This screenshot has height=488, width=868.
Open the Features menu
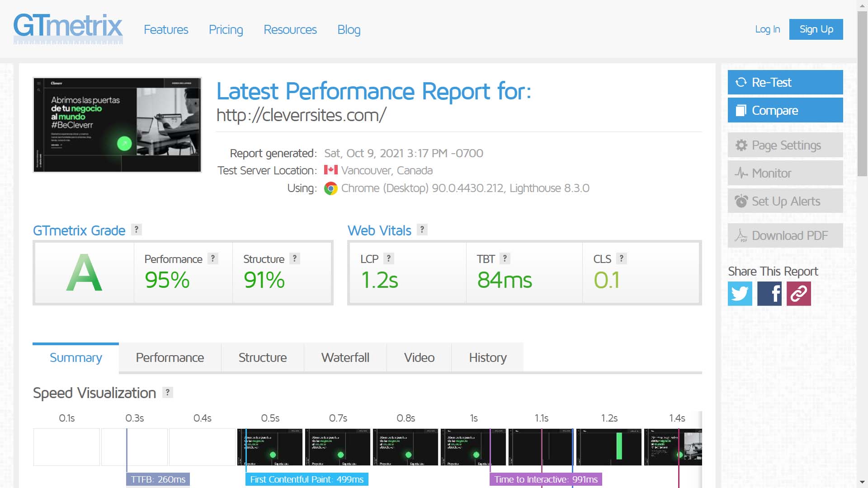coord(166,30)
